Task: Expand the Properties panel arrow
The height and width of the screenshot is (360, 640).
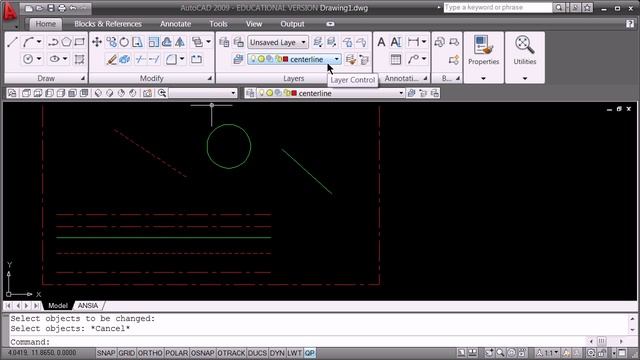Action: click(483, 78)
